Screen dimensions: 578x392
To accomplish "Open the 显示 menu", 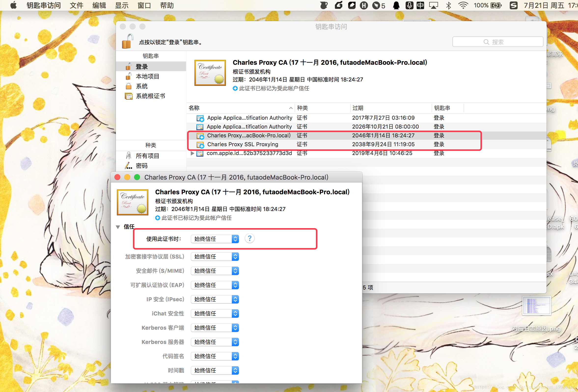I will click(122, 5).
